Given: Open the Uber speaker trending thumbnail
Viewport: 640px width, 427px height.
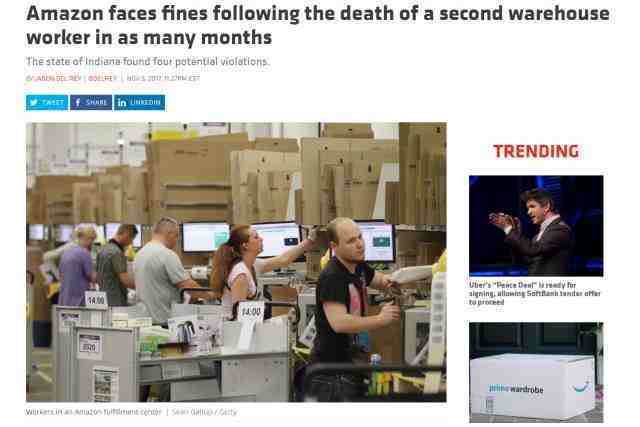Looking at the screenshot, I should [536, 226].
